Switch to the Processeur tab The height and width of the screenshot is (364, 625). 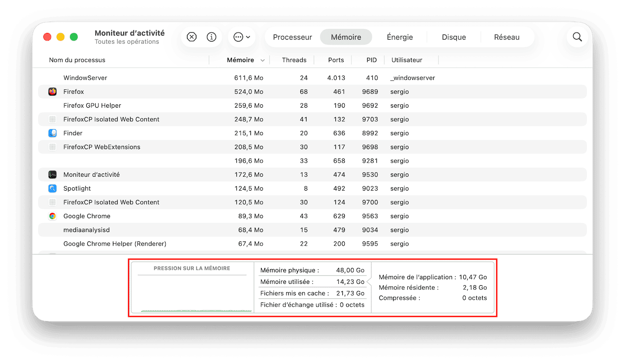pos(292,37)
